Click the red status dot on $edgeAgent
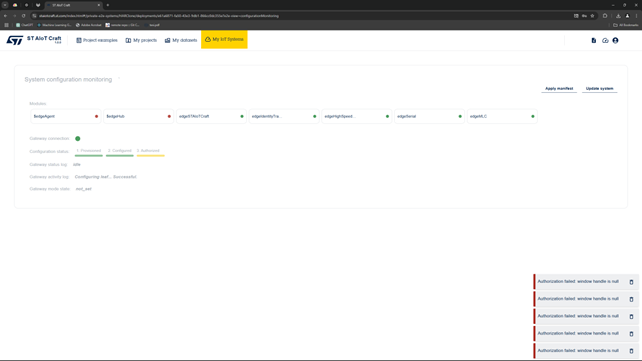The image size is (642, 361). [x=97, y=116]
